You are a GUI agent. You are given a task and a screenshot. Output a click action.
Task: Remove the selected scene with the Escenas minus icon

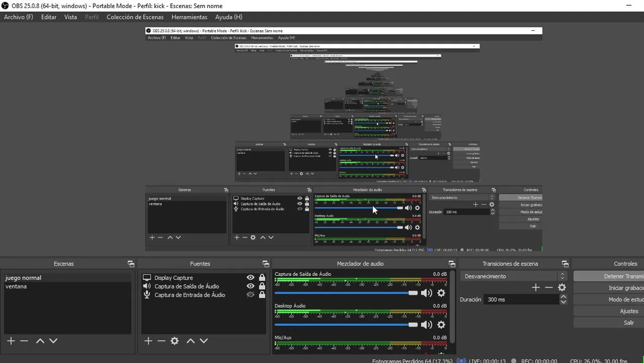click(24, 341)
